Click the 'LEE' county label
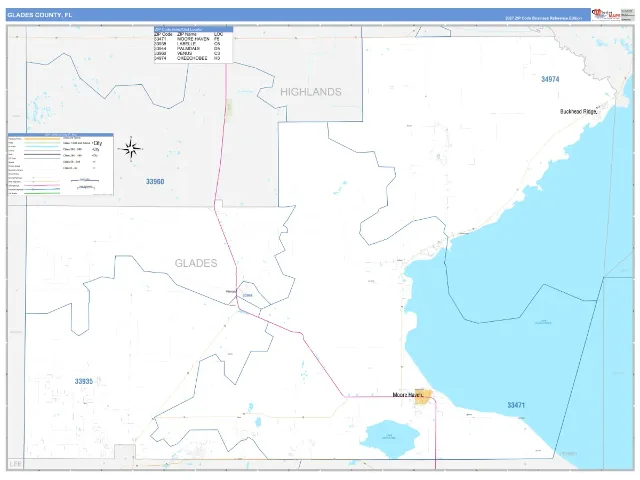The image size is (640, 480). [15, 464]
